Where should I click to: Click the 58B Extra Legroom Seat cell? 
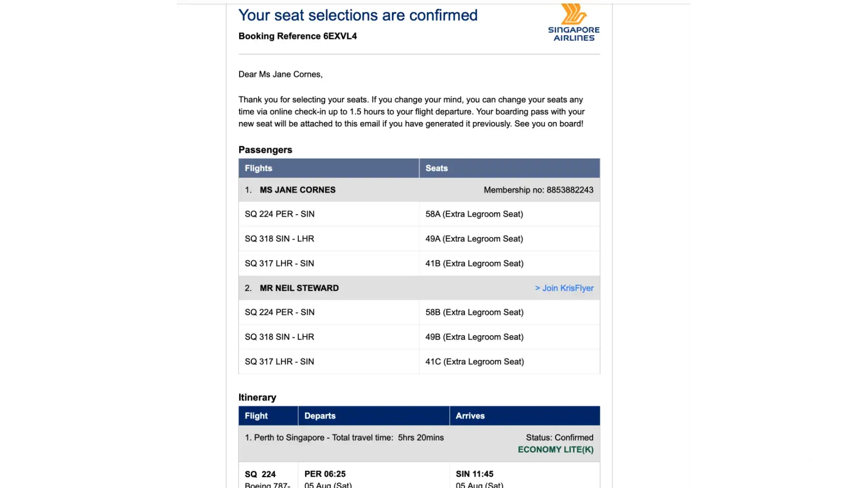[474, 312]
